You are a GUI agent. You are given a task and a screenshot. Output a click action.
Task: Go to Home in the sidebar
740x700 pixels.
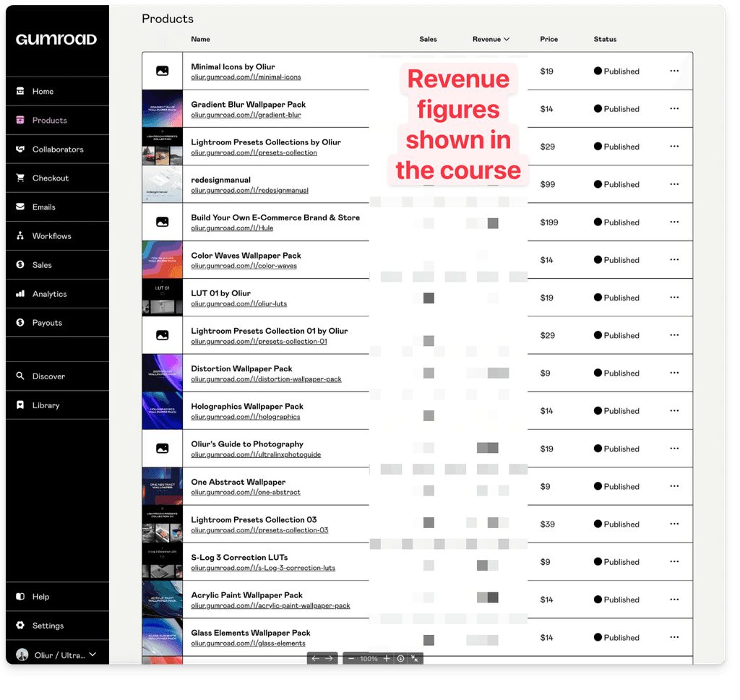pyautogui.click(x=57, y=91)
